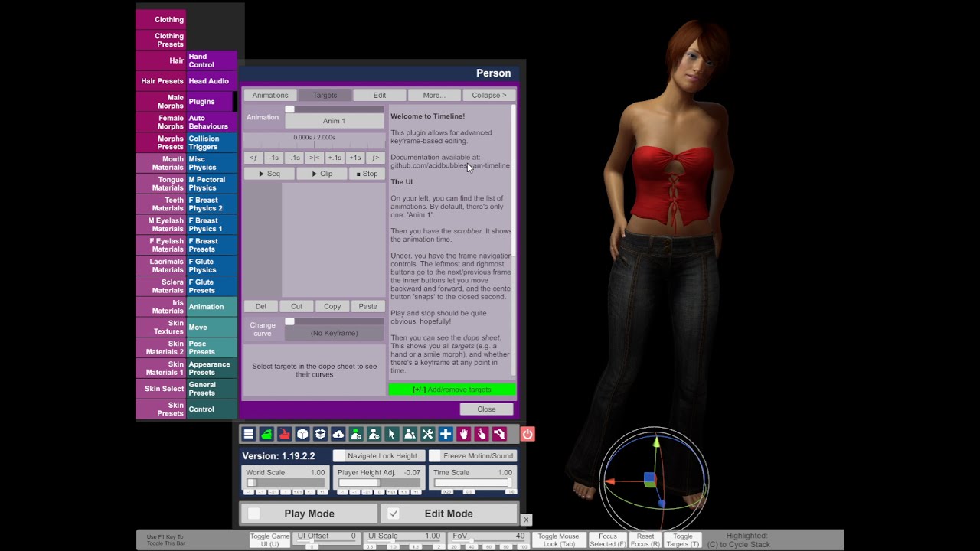This screenshot has height=551, width=980.
Task: Click the Clip play button
Action: click(x=322, y=174)
